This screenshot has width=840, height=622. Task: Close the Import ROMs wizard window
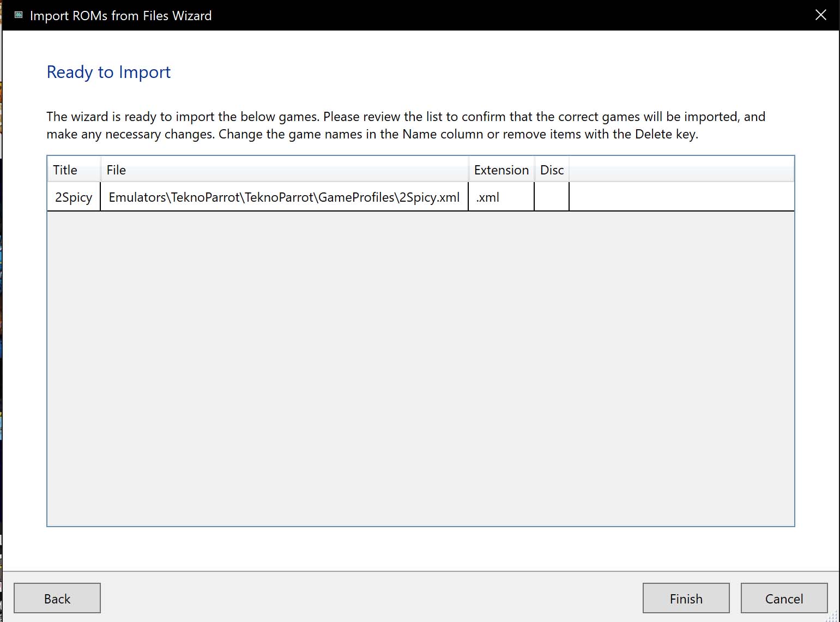click(x=820, y=15)
